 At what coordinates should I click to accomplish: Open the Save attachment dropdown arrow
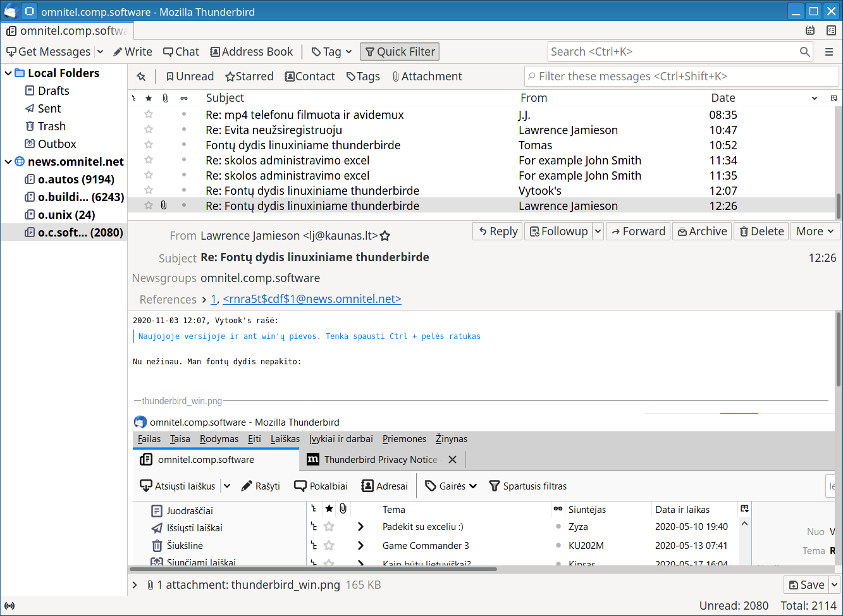[834, 585]
